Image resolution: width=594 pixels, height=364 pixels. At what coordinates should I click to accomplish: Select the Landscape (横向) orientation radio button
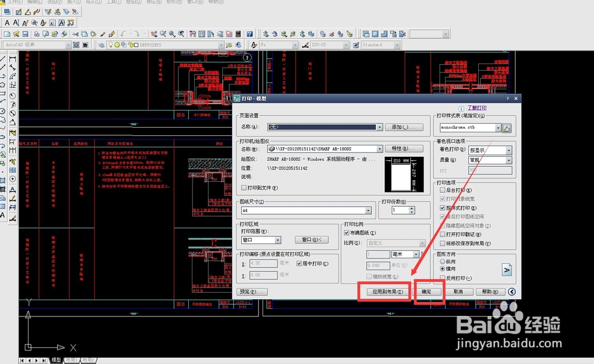(x=442, y=268)
